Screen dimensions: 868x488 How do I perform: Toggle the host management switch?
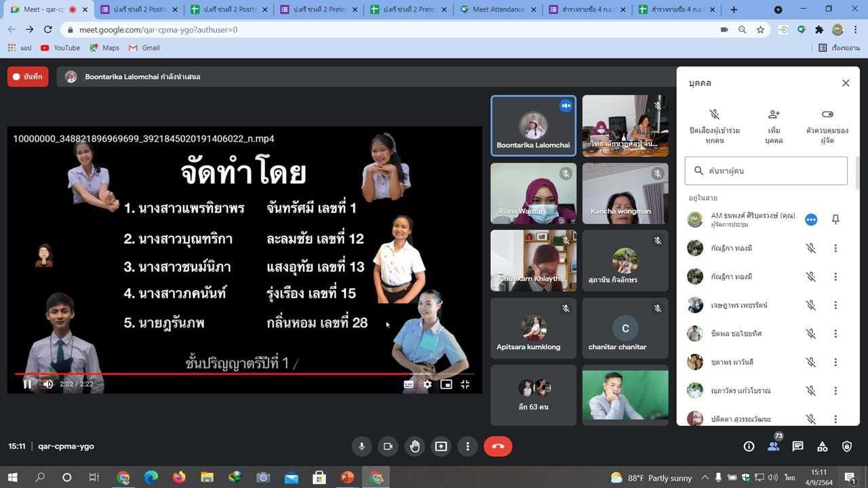click(x=827, y=115)
